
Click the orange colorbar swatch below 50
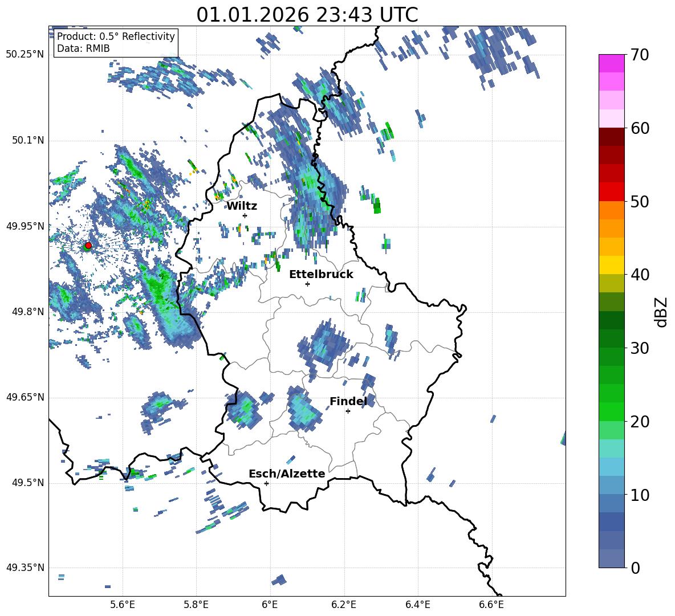click(x=611, y=210)
